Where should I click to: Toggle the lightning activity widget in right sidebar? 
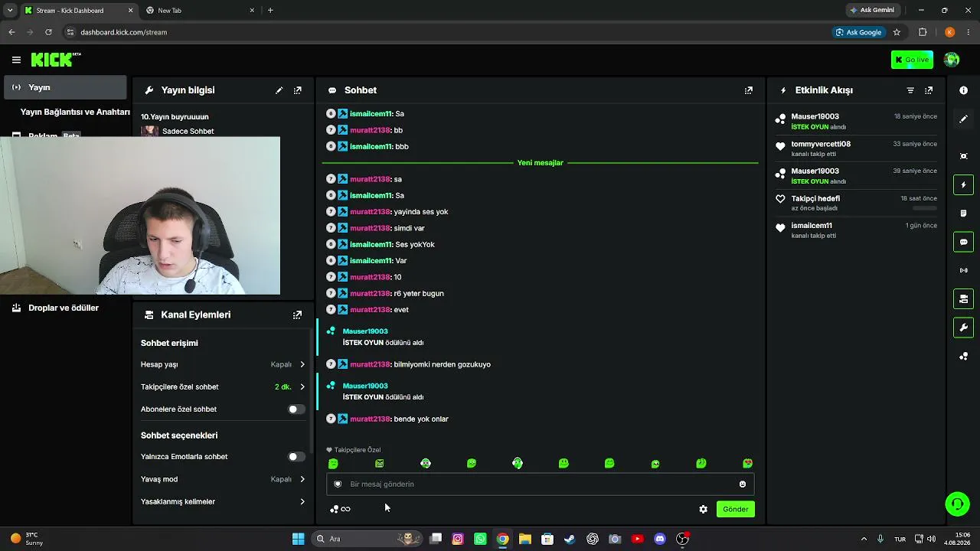(x=963, y=184)
